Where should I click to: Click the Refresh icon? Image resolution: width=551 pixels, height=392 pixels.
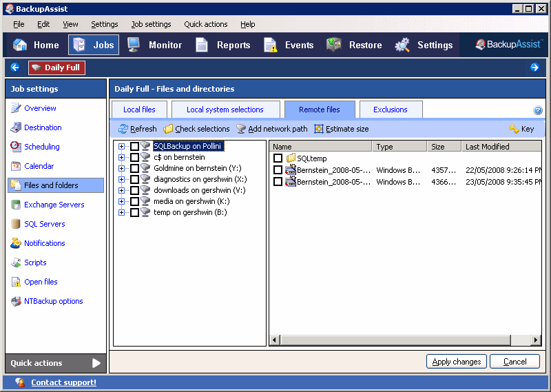(x=123, y=129)
